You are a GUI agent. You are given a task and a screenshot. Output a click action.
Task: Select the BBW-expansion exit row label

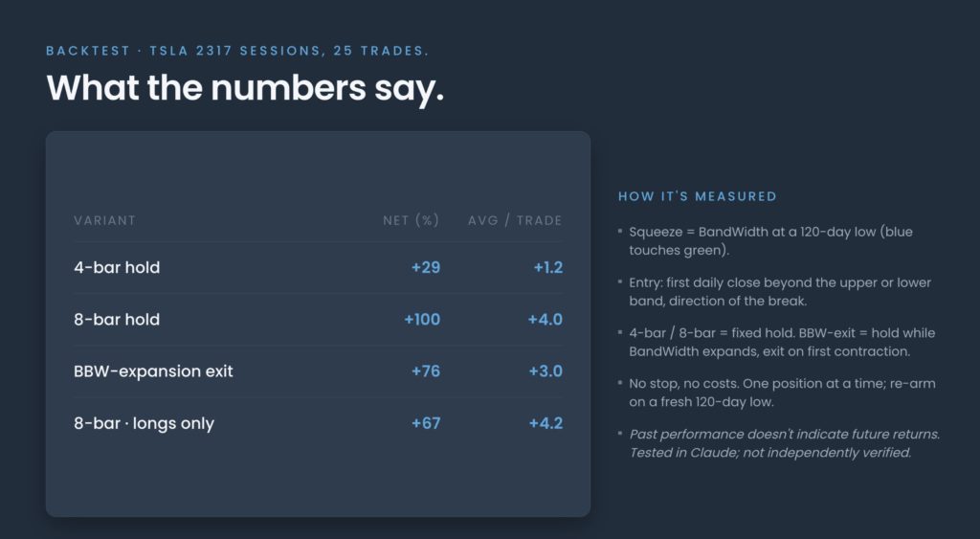(x=153, y=371)
